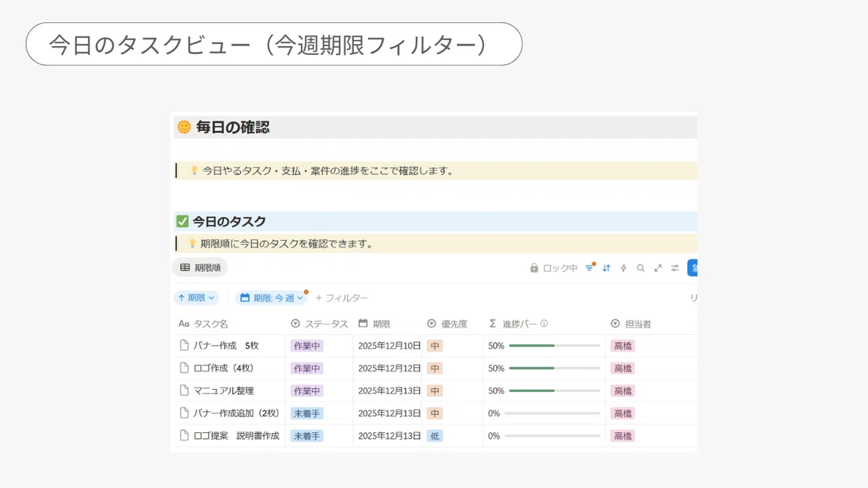The height and width of the screenshot is (488, 868).
Task: Click the filter icon in the database toolbar
Action: click(x=590, y=268)
